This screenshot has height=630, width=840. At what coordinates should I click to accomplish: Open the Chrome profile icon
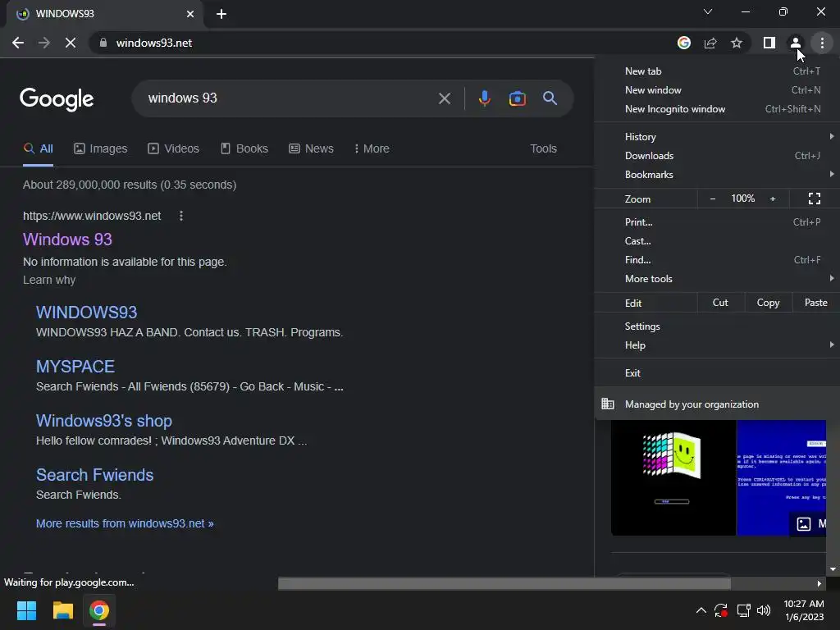click(x=796, y=43)
